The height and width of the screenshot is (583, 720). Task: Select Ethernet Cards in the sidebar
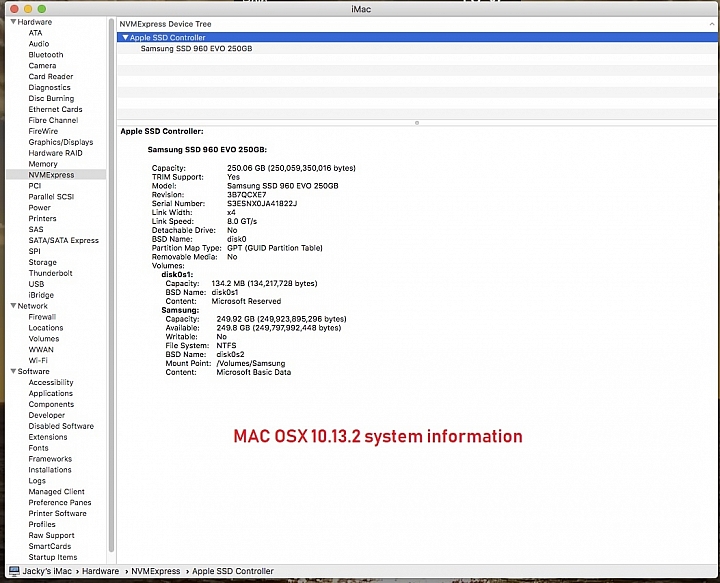click(x=55, y=109)
